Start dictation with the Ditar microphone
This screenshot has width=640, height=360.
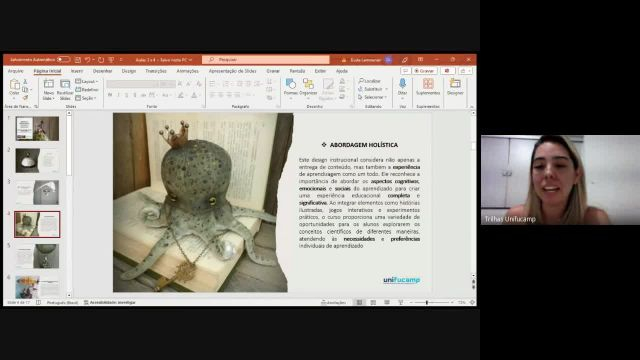(x=402, y=88)
